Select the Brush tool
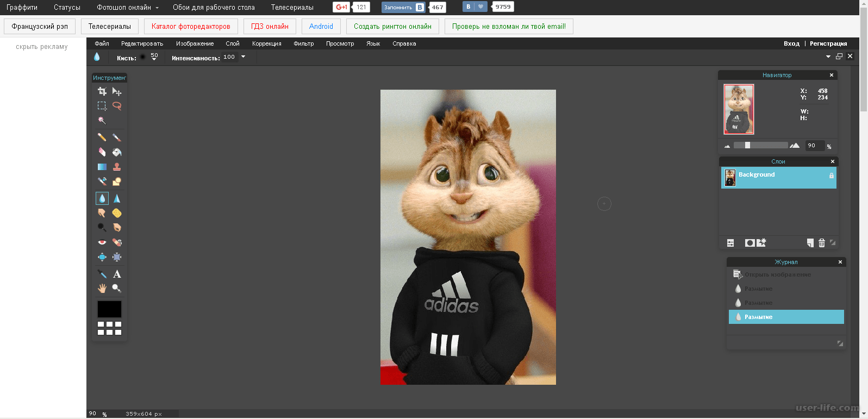The height and width of the screenshot is (419, 868). click(x=117, y=137)
